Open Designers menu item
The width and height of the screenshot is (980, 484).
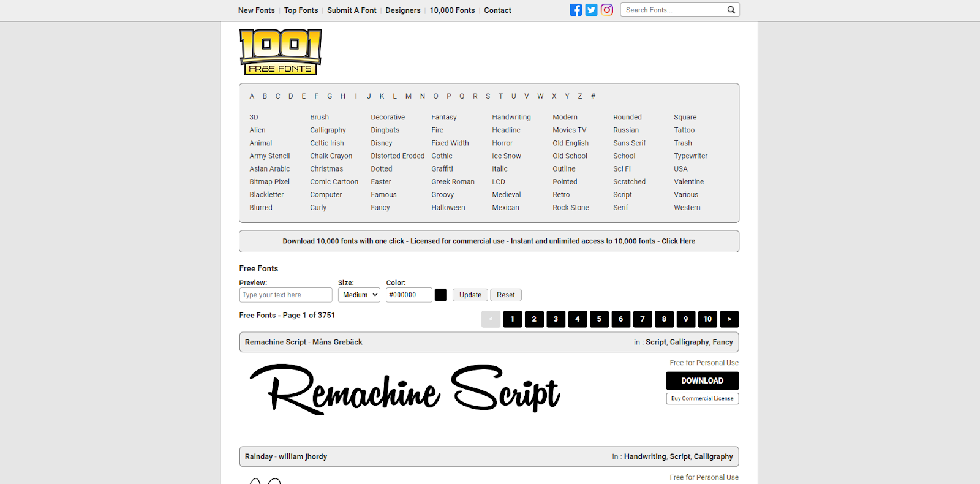403,10
